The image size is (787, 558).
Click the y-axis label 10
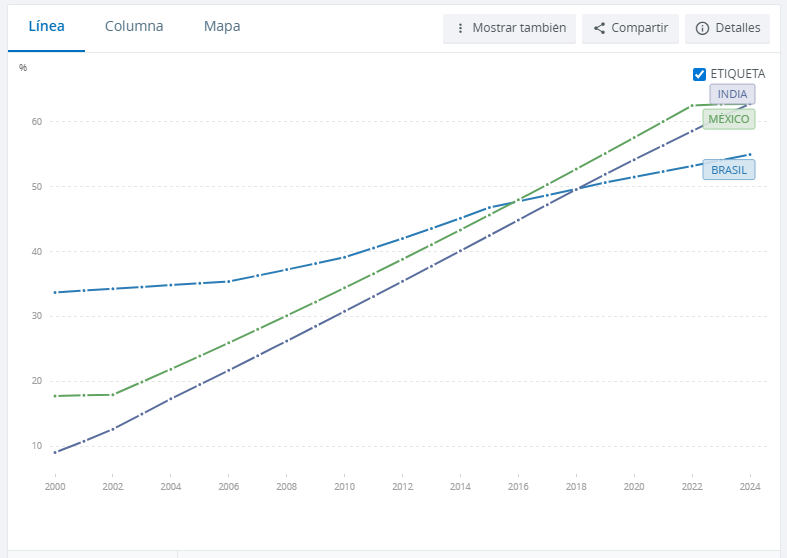coord(37,446)
